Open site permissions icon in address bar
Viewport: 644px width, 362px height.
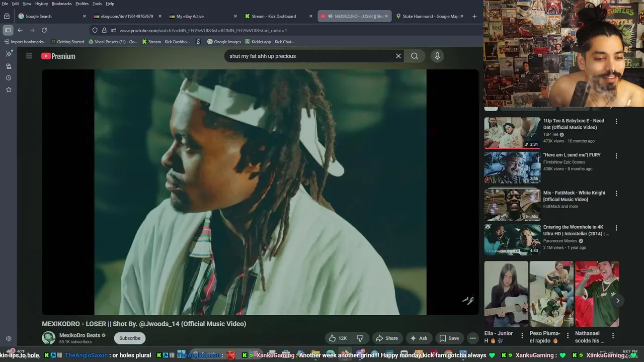[x=113, y=30]
